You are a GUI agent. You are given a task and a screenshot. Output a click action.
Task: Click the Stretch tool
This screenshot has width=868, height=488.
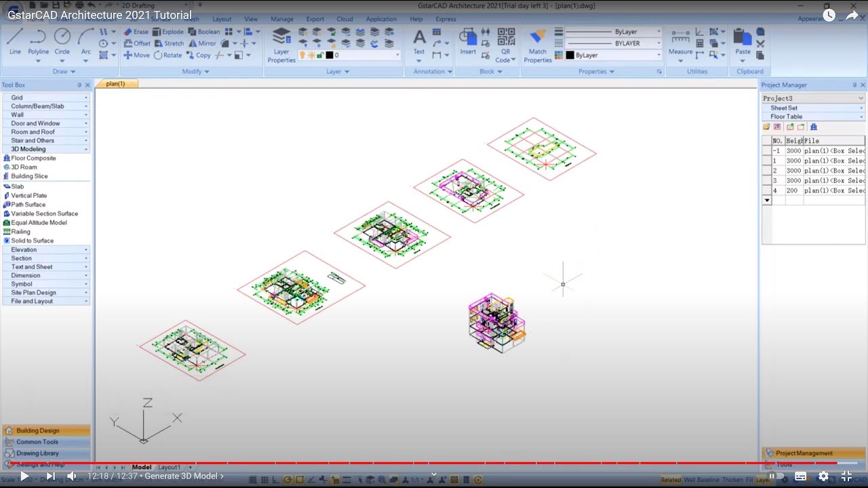[169, 43]
